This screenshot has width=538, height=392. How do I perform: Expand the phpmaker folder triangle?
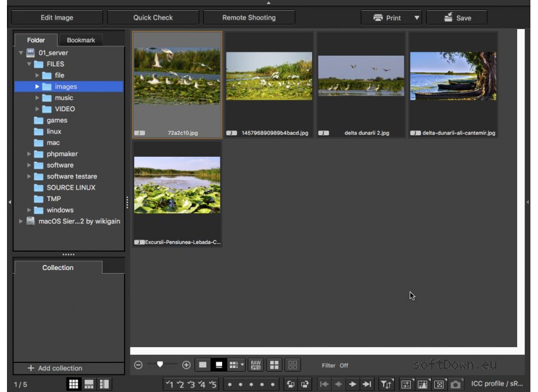(29, 154)
